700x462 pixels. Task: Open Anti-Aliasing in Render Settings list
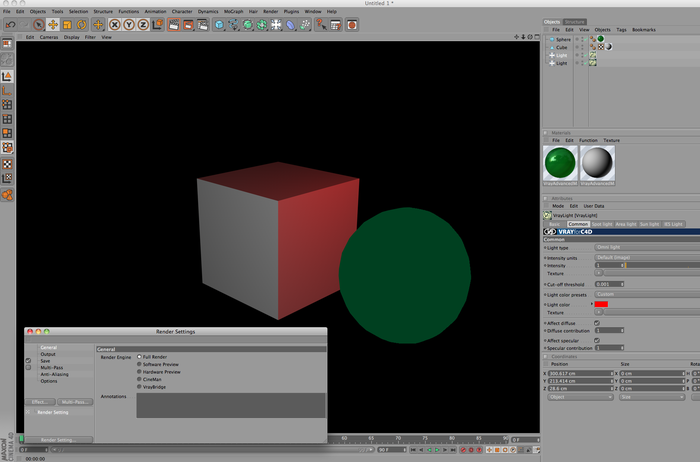point(54,374)
